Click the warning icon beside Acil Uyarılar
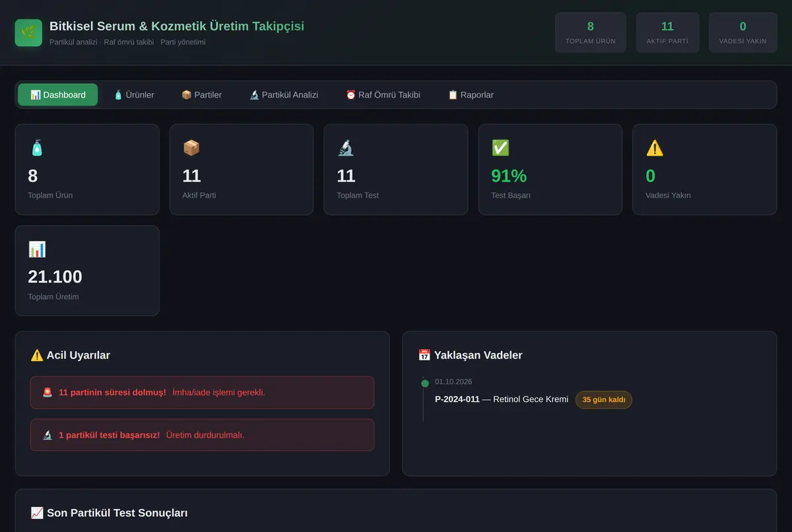 coord(37,355)
